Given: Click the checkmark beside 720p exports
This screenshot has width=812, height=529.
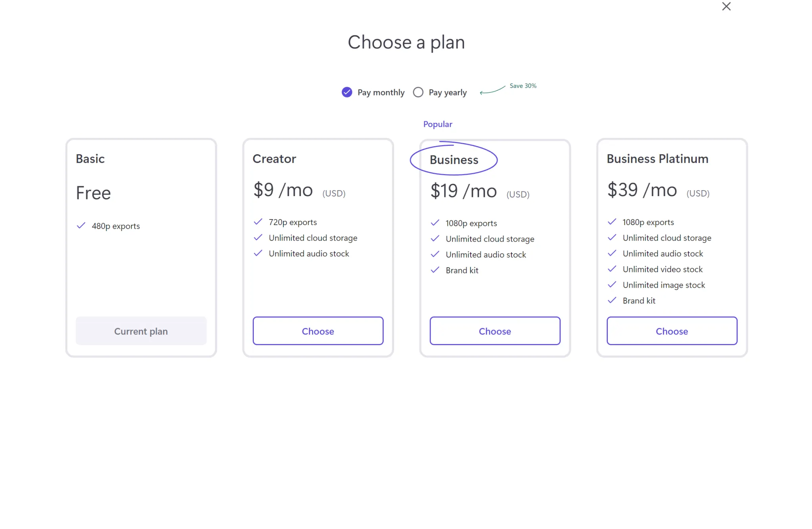Looking at the screenshot, I should (258, 222).
